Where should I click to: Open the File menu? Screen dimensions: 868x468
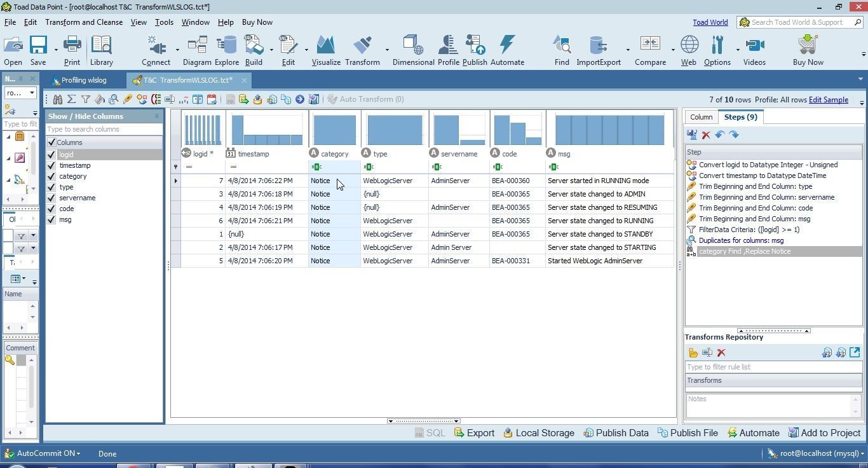(x=10, y=22)
